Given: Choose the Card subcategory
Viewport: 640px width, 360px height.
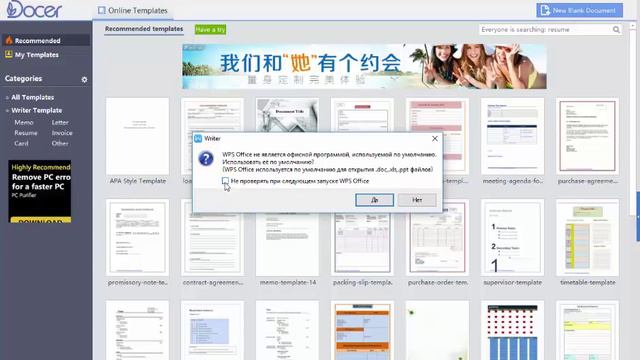Looking at the screenshot, I should click(x=21, y=143).
